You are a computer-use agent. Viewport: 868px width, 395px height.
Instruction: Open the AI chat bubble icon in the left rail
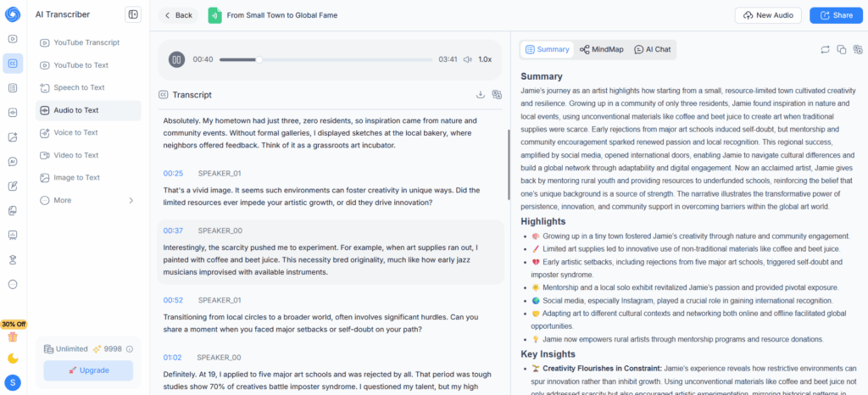point(13,162)
